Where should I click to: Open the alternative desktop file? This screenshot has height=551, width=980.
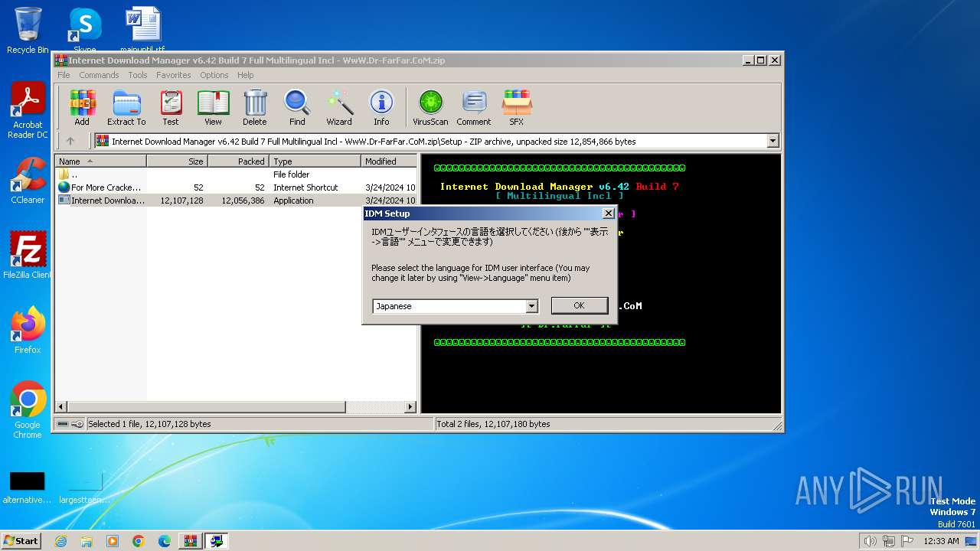tap(28, 487)
